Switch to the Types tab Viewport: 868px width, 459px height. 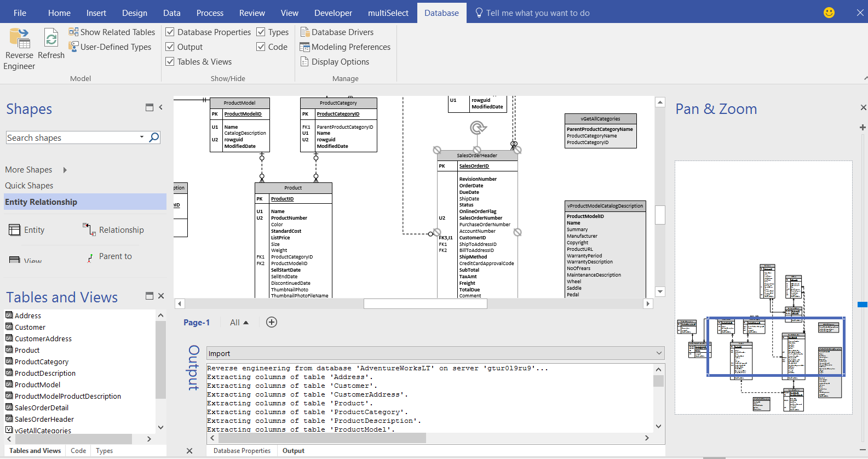click(x=104, y=451)
